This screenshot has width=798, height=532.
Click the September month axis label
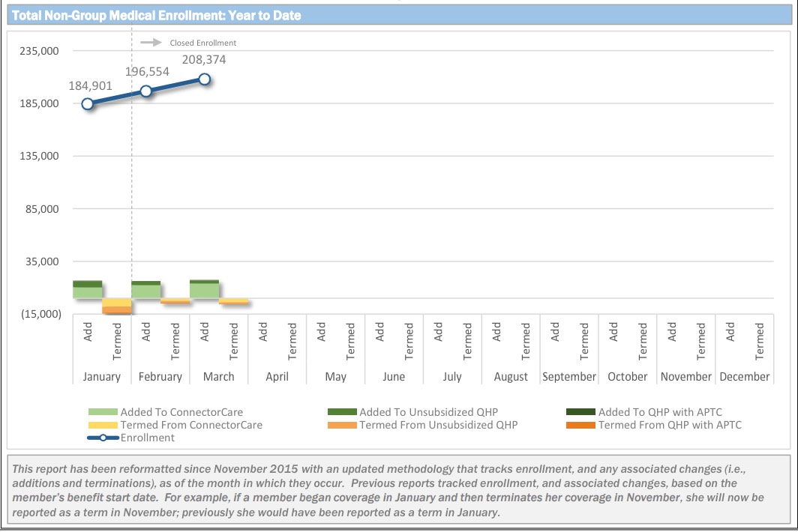pyautogui.click(x=569, y=377)
